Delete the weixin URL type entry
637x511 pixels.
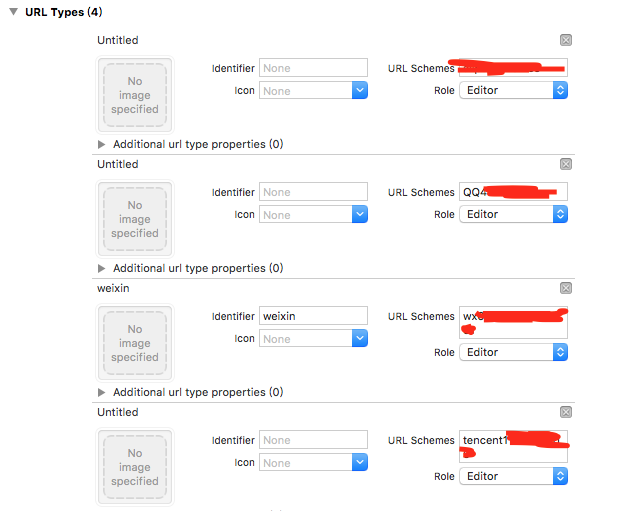click(x=565, y=288)
